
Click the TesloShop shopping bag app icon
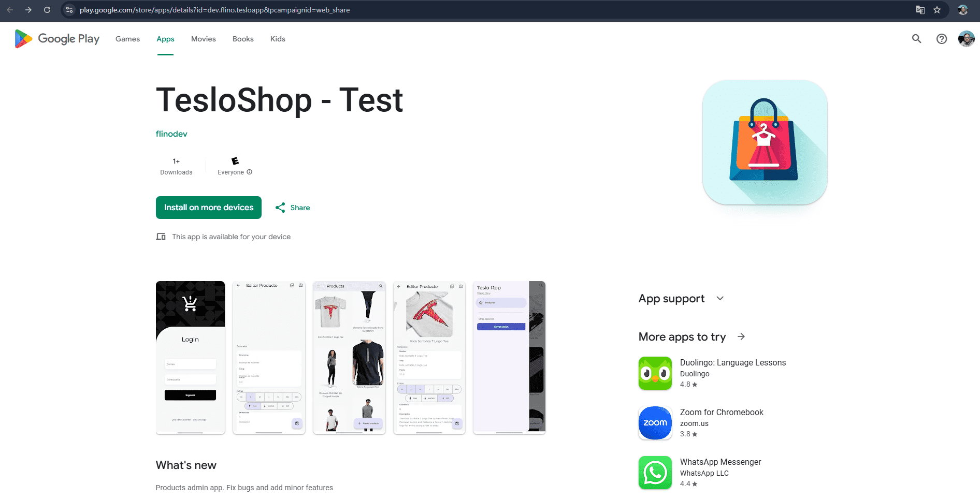tap(765, 142)
